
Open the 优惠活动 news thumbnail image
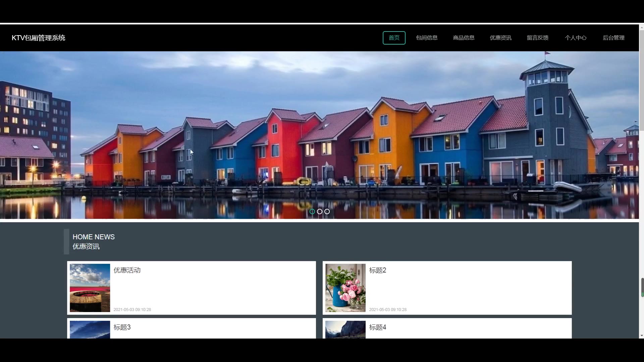coord(90,288)
